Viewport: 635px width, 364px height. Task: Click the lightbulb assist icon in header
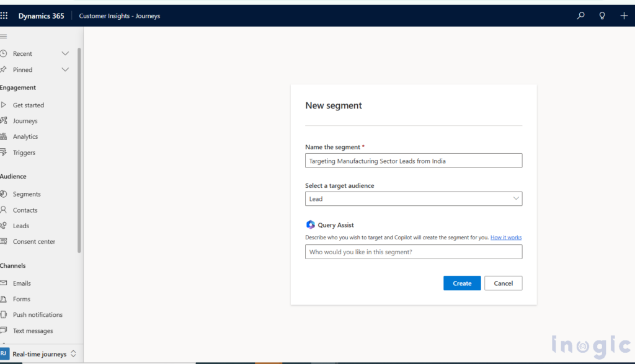(602, 15)
